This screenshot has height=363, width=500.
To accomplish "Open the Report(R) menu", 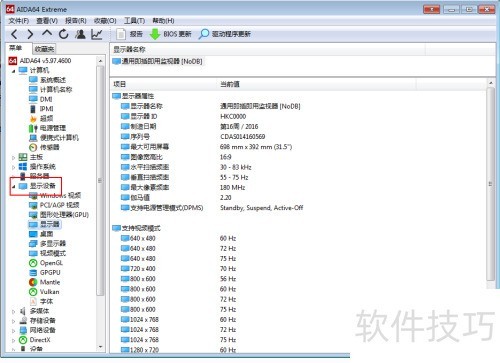I will click(76, 21).
